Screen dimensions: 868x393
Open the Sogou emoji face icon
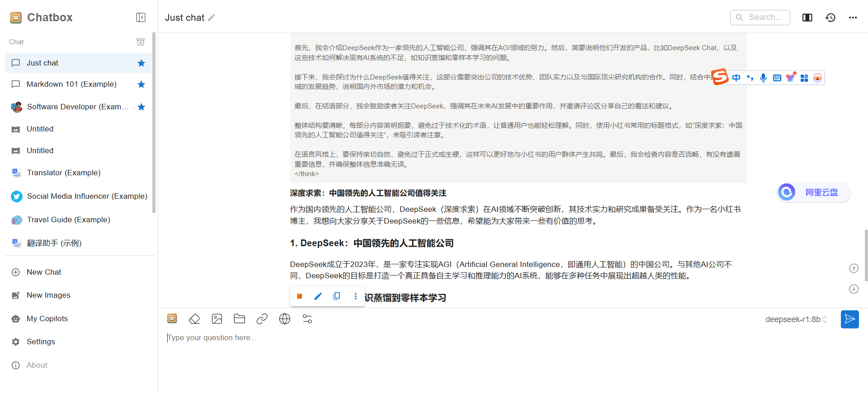[818, 78]
